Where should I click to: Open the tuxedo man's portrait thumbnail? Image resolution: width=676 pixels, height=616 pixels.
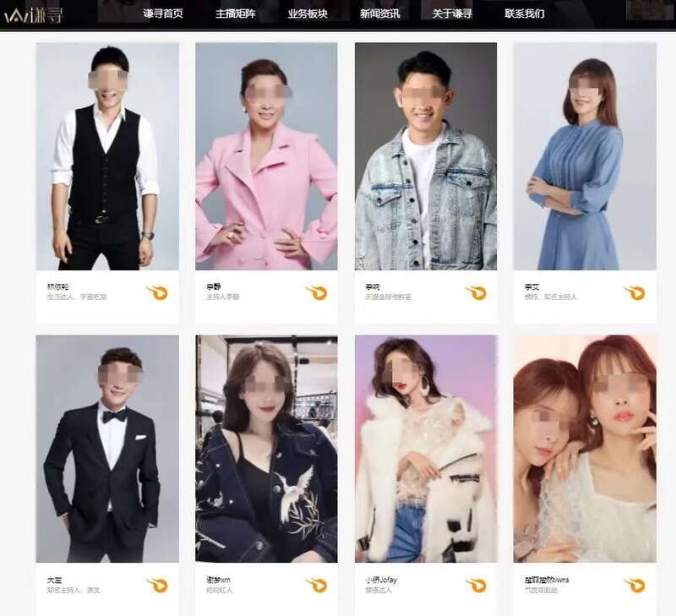click(x=107, y=449)
